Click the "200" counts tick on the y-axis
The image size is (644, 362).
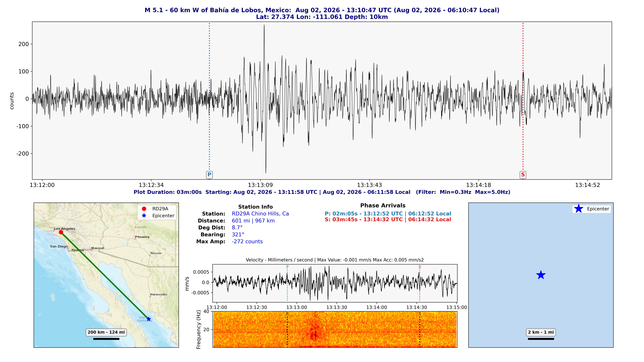[24, 44]
